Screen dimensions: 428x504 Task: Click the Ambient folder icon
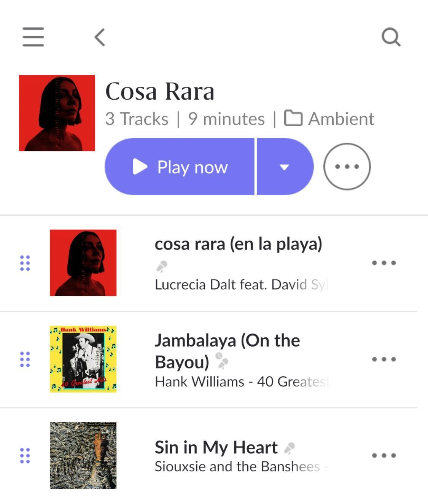(x=293, y=118)
